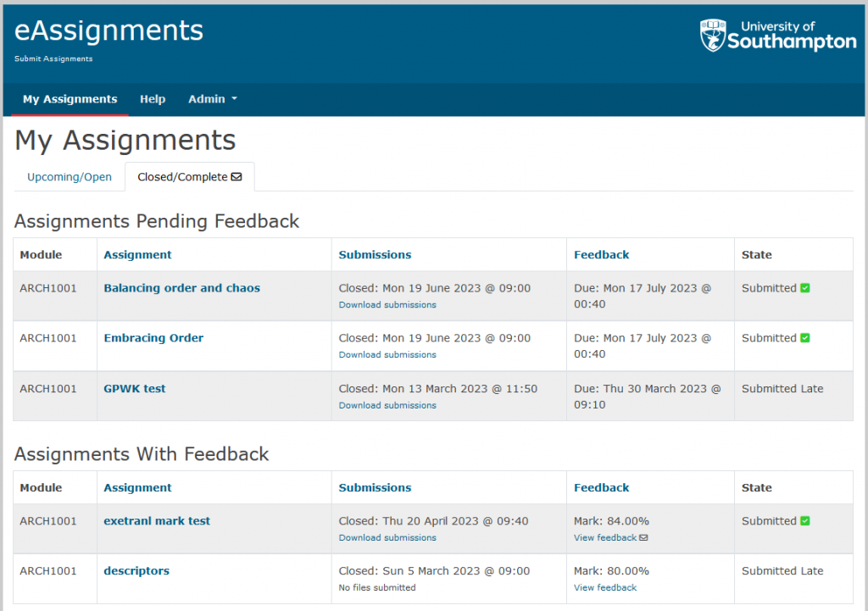Sort With Feedback table by Assignment header
The height and width of the screenshot is (611, 868).
click(x=137, y=487)
